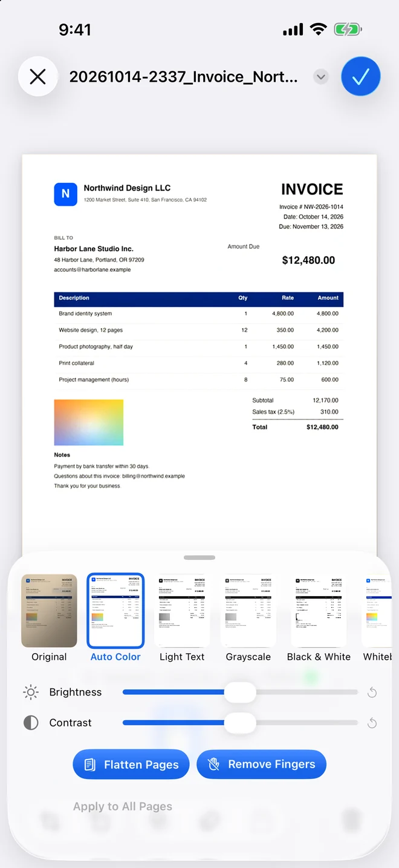Tap the Brand identity system row

198,314
